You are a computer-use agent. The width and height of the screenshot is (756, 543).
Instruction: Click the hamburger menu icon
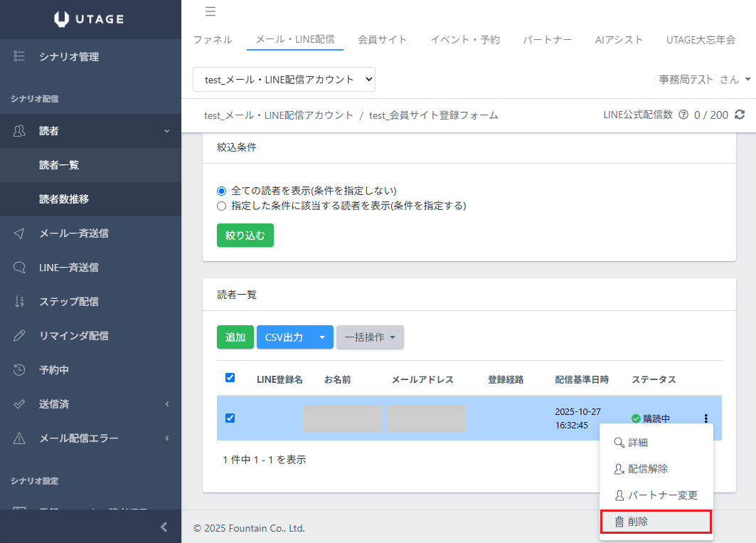tap(210, 11)
